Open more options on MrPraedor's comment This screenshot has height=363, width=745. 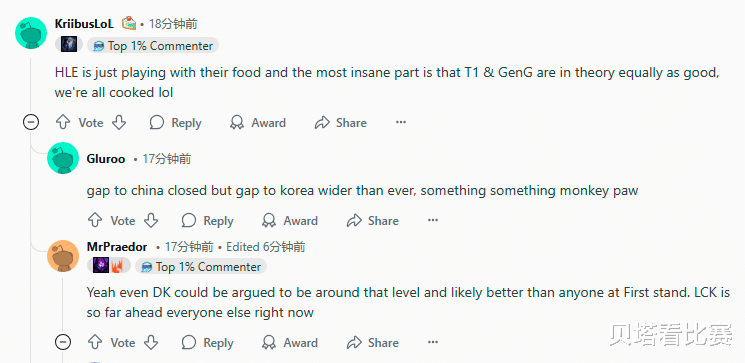pos(433,342)
